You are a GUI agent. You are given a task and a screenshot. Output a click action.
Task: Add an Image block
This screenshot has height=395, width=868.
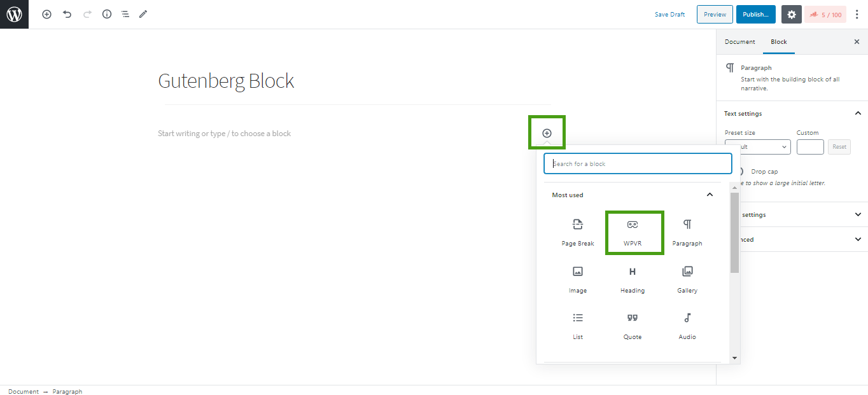577,279
